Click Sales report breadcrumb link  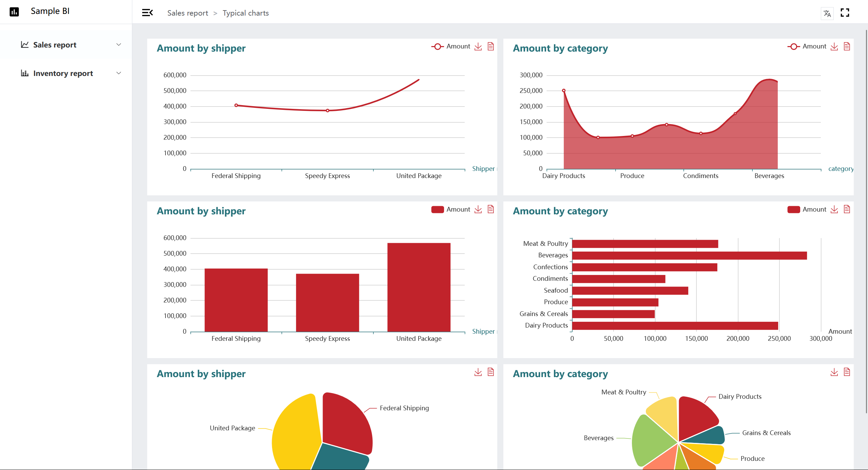click(x=188, y=13)
